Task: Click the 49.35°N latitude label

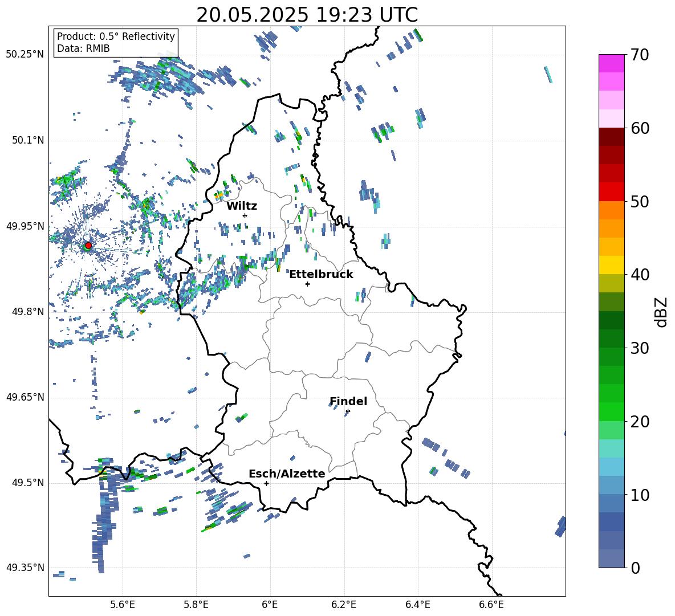Action: pyautogui.click(x=25, y=568)
